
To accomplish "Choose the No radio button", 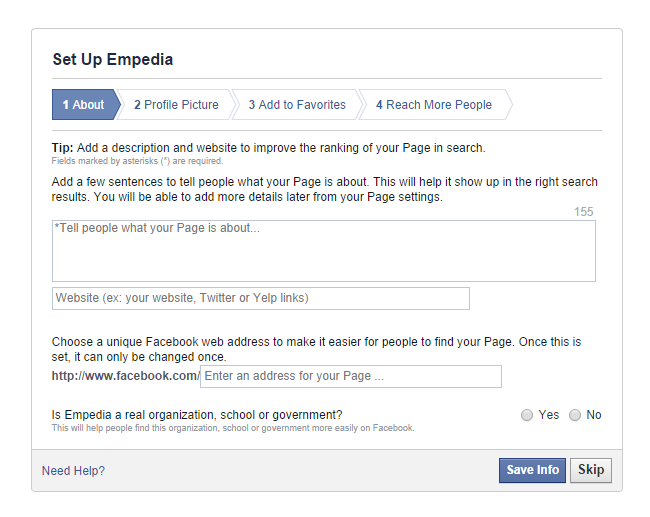I will pyautogui.click(x=575, y=415).
